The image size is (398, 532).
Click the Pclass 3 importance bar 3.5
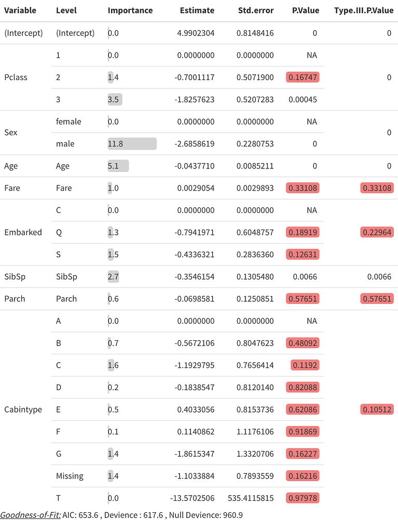115,99
